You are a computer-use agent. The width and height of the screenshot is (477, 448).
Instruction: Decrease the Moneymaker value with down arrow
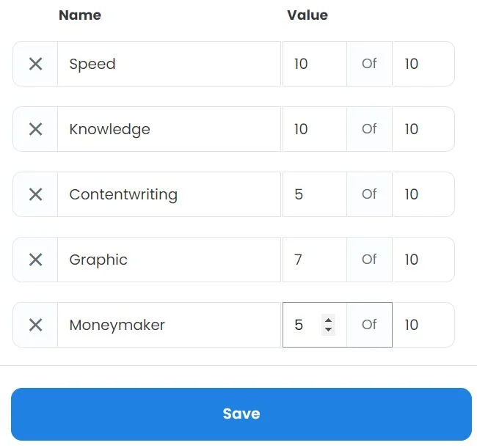[x=329, y=330]
